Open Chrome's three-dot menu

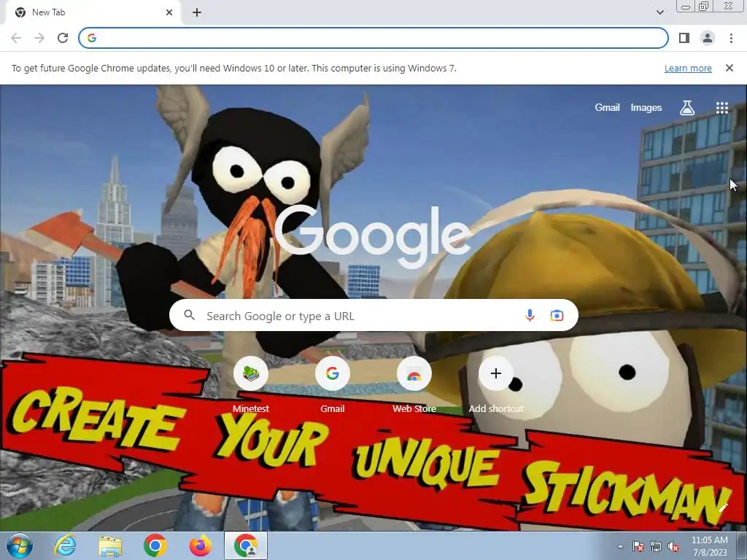tap(731, 38)
